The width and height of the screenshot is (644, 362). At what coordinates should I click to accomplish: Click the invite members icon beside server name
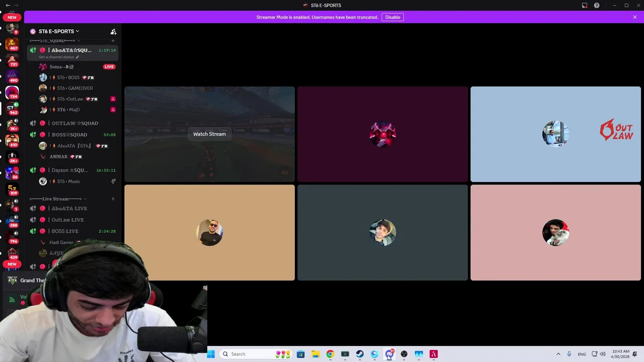tap(113, 31)
